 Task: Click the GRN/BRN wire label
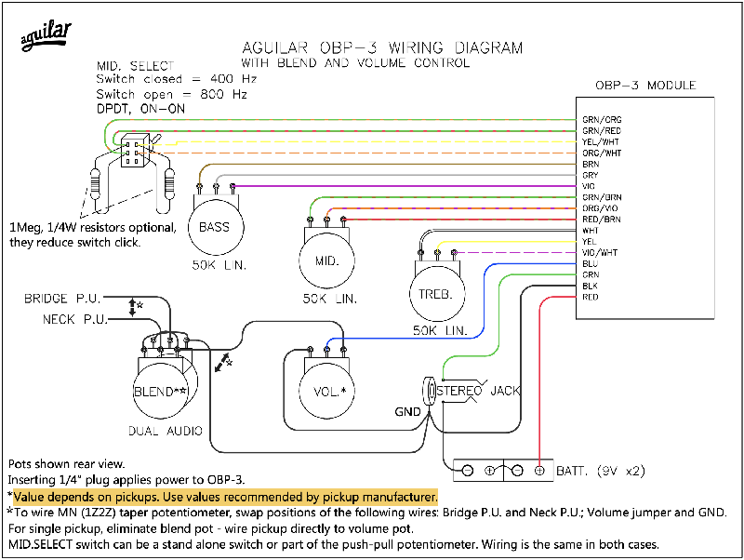click(x=602, y=197)
